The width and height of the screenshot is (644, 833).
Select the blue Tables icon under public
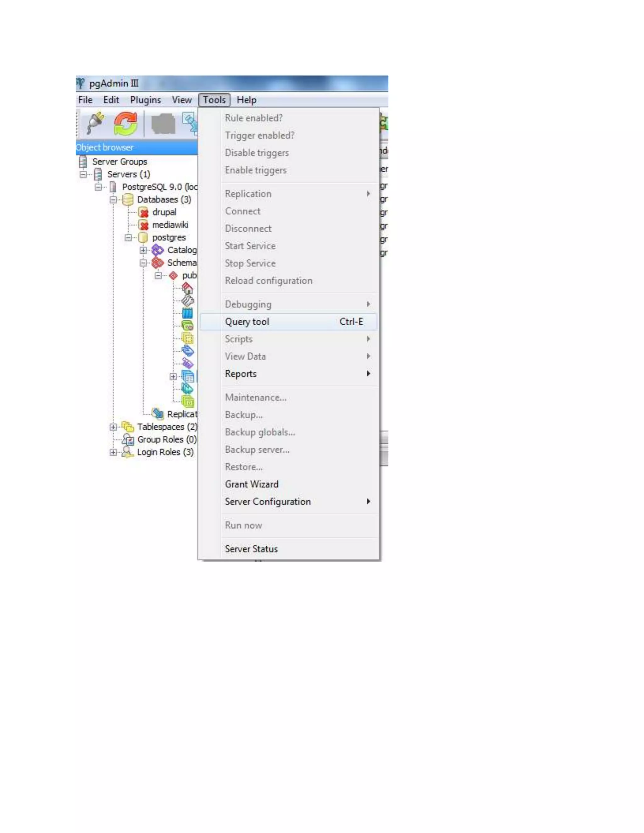[x=188, y=376]
